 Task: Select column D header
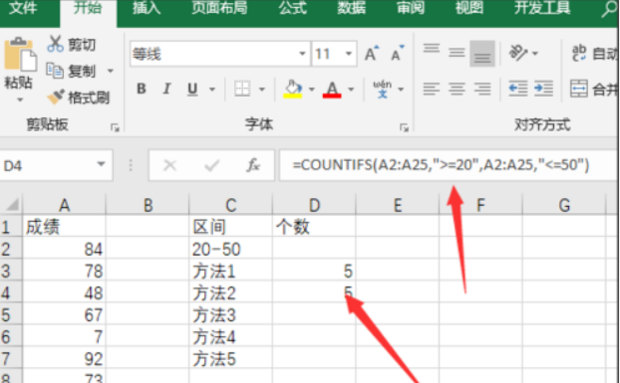[x=314, y=205]
